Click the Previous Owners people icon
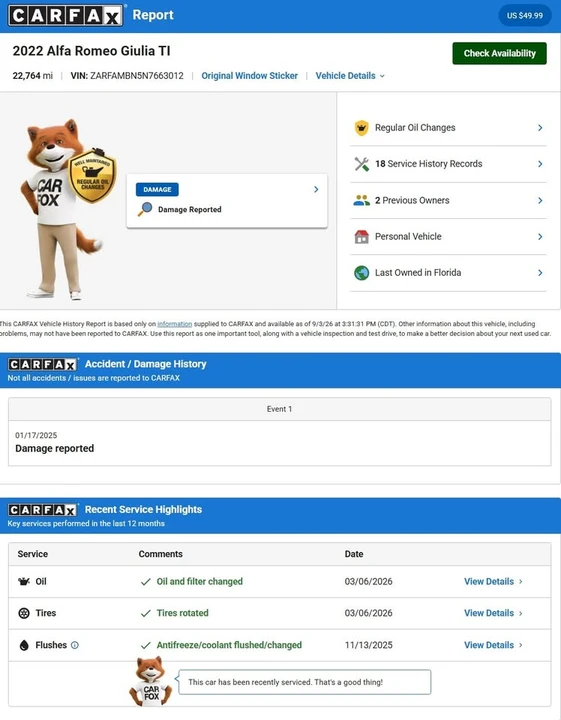The width and height of the screenshot is (561, 720). click(x=362, y=200)
